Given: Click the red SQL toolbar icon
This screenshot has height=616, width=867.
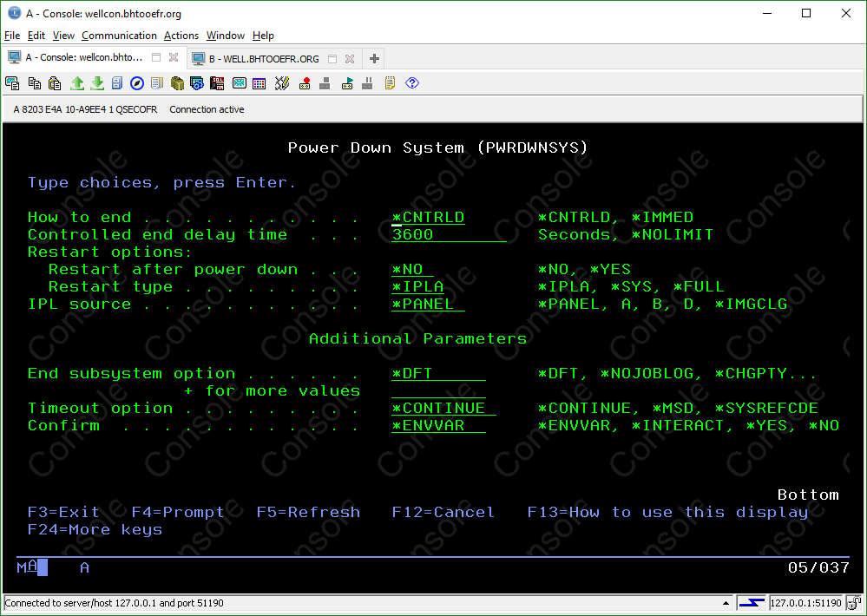Looking at the screenshot, I should [x=217, y=83].
